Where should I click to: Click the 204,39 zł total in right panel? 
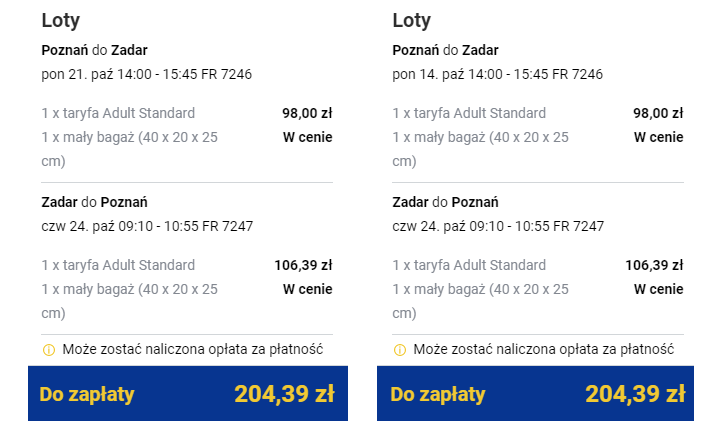[635, 394]
